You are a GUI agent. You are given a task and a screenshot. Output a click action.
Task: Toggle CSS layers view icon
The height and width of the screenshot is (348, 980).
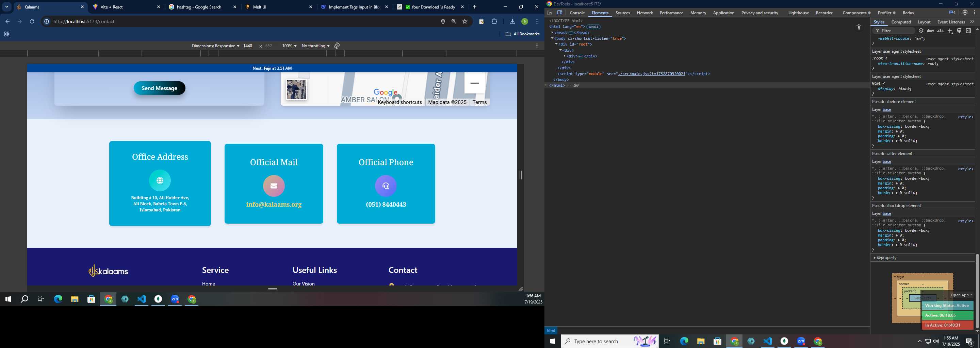coord(921,31)
